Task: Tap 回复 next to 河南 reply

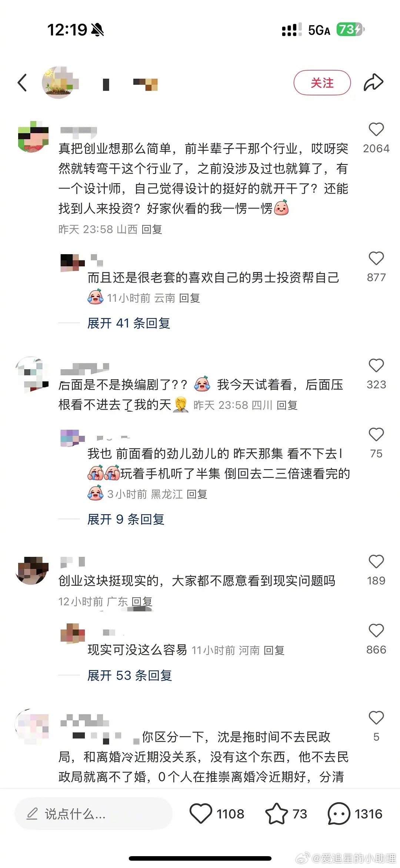Action: point(274,650)
